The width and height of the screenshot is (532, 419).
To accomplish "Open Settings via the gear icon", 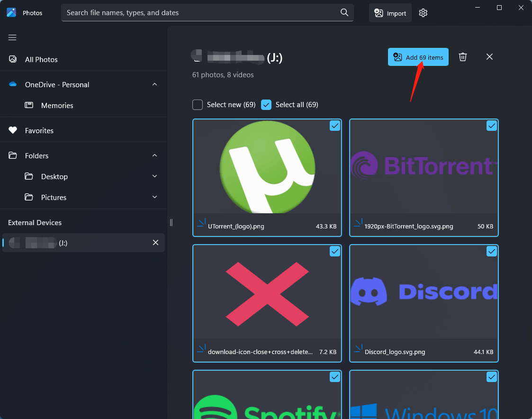I will pos(423,13).
